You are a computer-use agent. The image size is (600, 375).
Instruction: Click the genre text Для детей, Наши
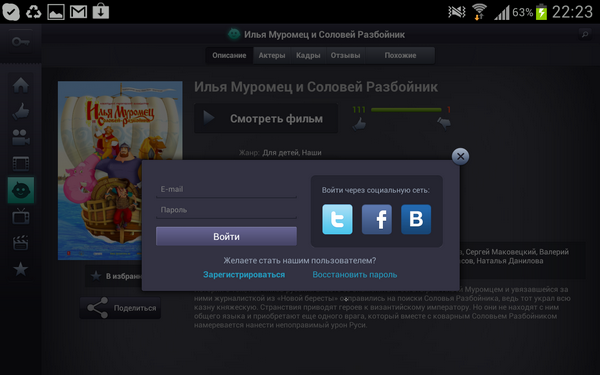click(x=292, y=153)
